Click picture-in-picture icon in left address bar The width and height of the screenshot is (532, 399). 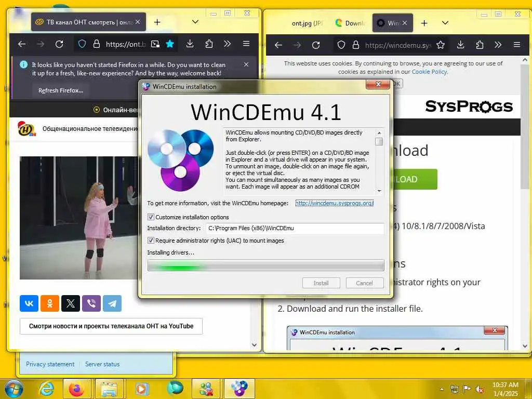(155, 44)
